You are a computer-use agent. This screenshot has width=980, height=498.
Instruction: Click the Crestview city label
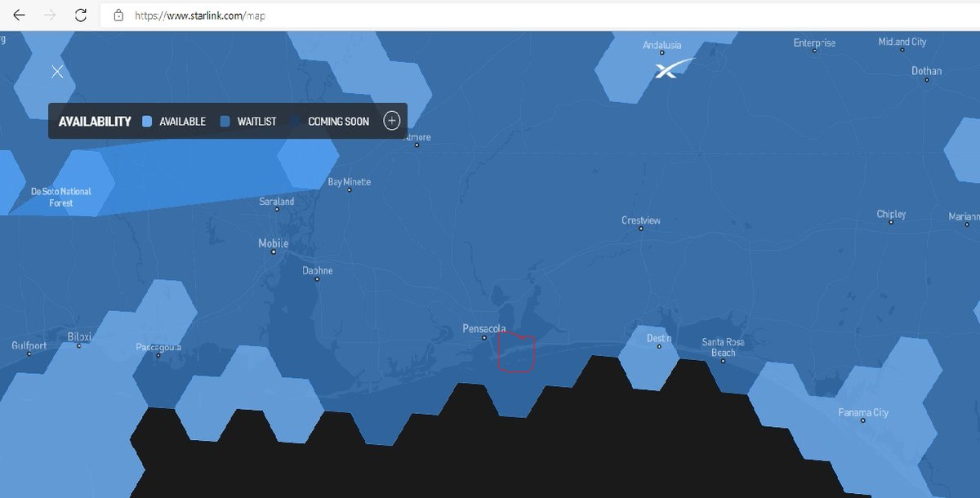(641, 220)
